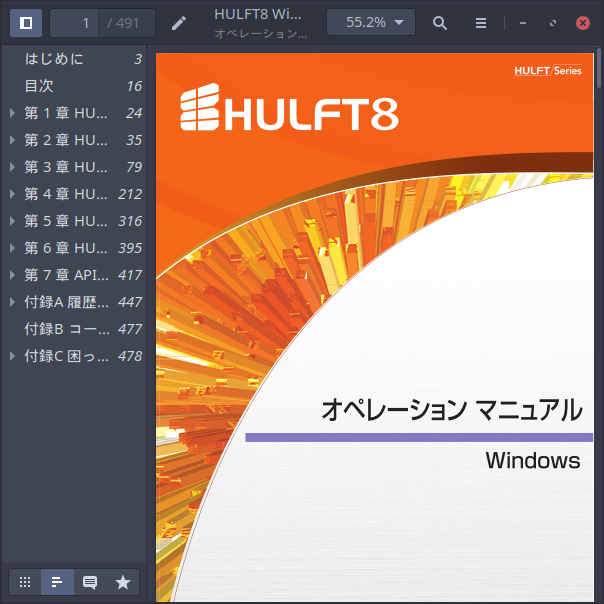604x604 pixels.
Task: Expand 付録C 困っ outline entry arrow
Action: [x=12, y=356]
